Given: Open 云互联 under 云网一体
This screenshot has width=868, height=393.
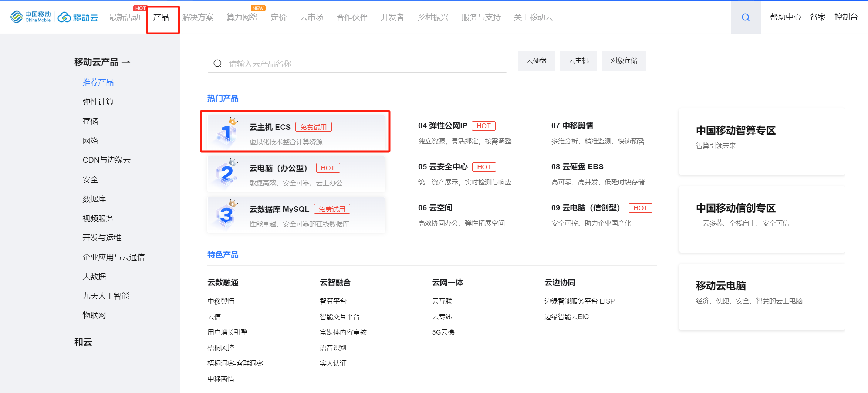Looking at the screenshot, I should pyautogui.click(x=442, y=301).
